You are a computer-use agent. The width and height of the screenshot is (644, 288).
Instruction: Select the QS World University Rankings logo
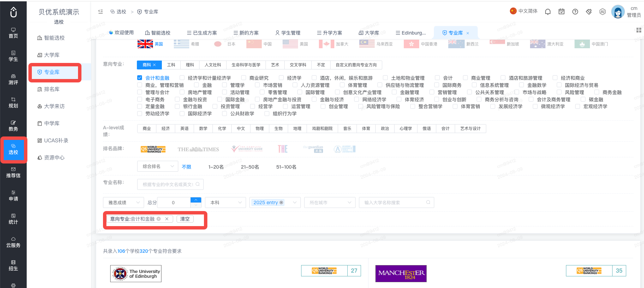[153, 149]
